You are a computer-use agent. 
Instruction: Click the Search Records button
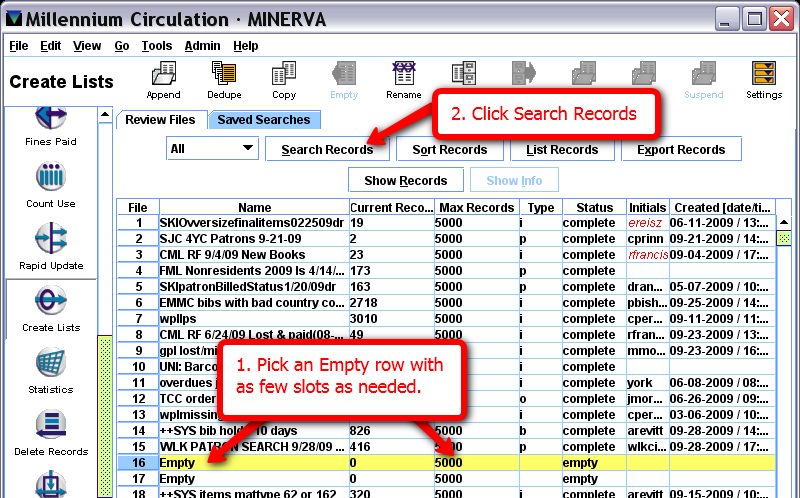pyautogui.click(x=327, y=150)
